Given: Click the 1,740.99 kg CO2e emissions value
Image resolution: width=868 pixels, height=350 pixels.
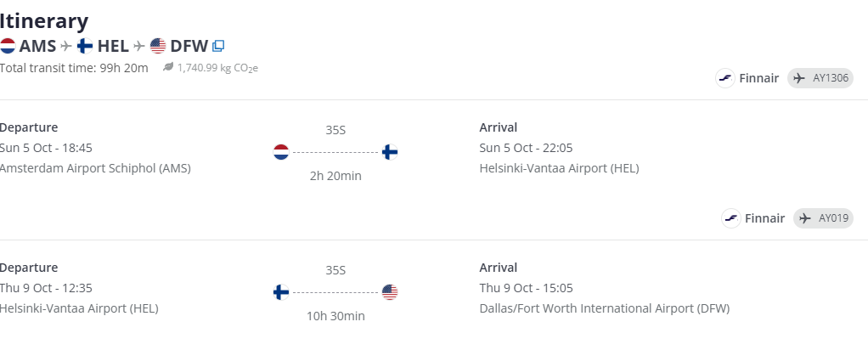Looking at the screenshot, I should click(217, 67).
